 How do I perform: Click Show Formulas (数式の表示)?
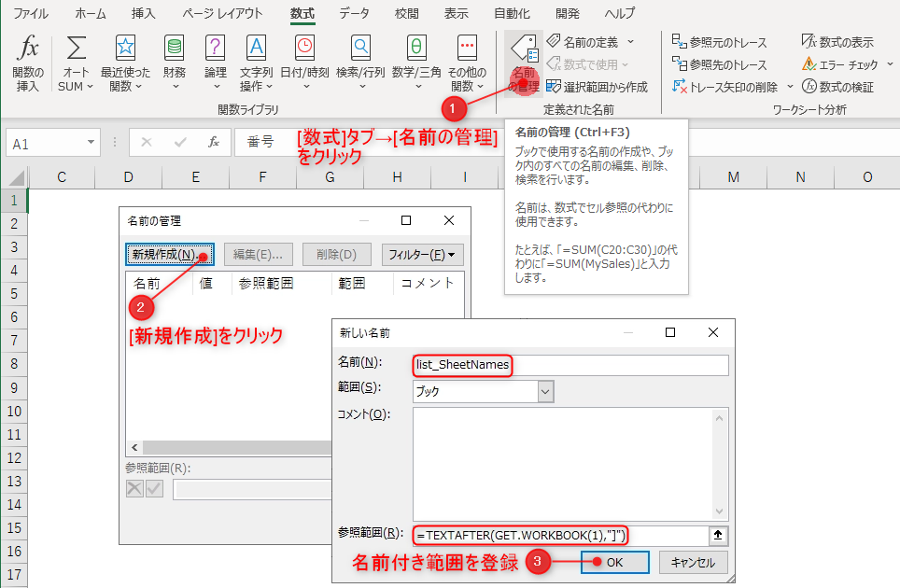pyautogui.click(x=837, y=42)
